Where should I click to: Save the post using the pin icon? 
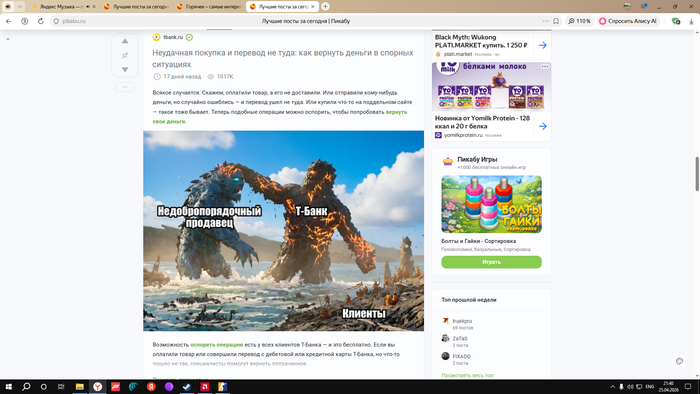coord(125,55)
